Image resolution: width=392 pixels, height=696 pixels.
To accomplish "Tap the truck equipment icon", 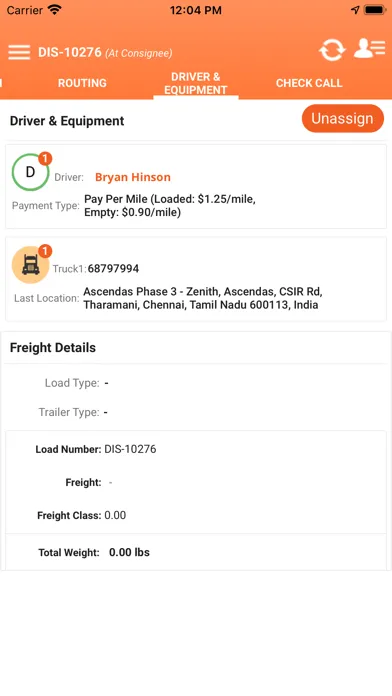I will point(30,265).
